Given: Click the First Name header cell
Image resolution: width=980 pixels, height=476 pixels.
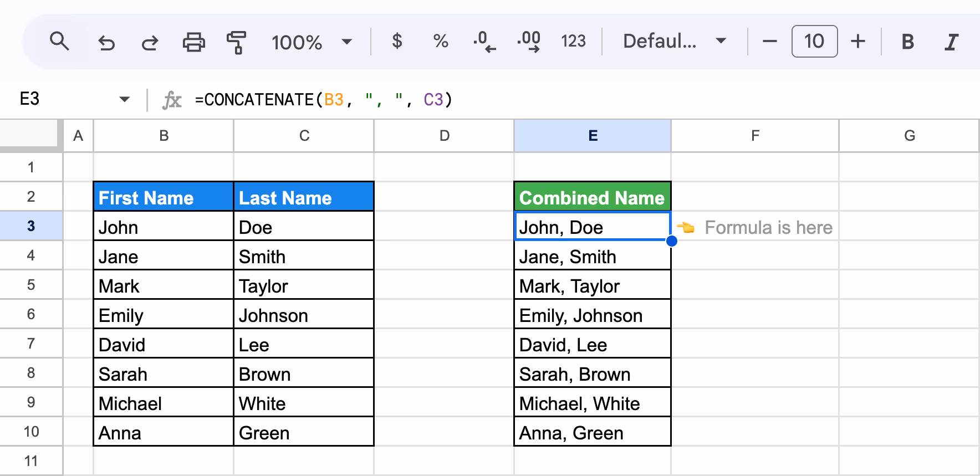Looking at the screenshot, I should (164, 197).
